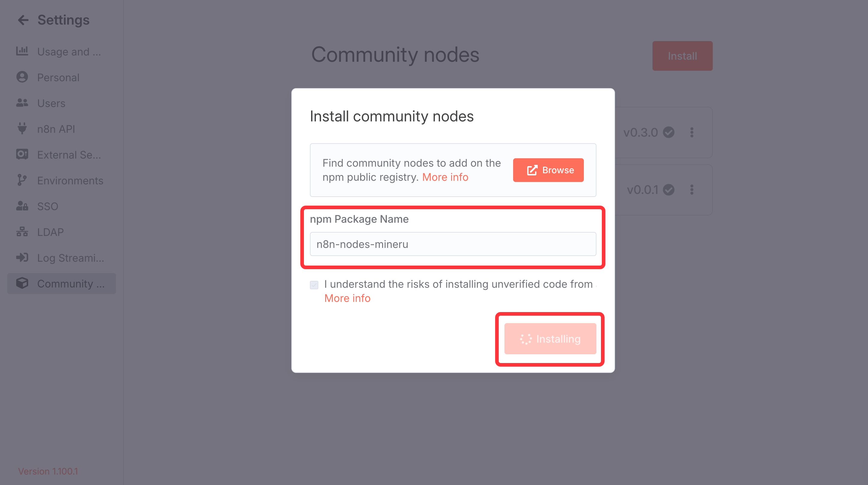
Task: Click the Browse button for npm registry
Action: click(548, 170)
